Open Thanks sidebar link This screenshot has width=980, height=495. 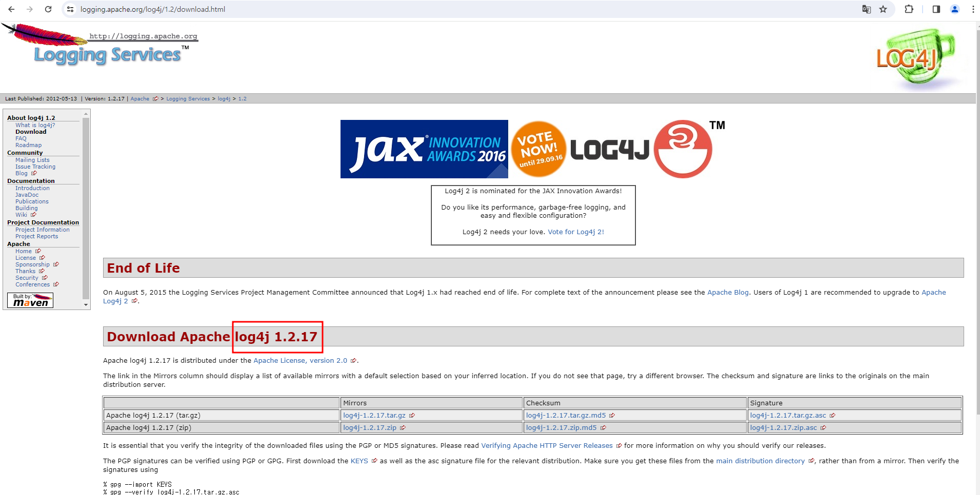pos(25,271)
